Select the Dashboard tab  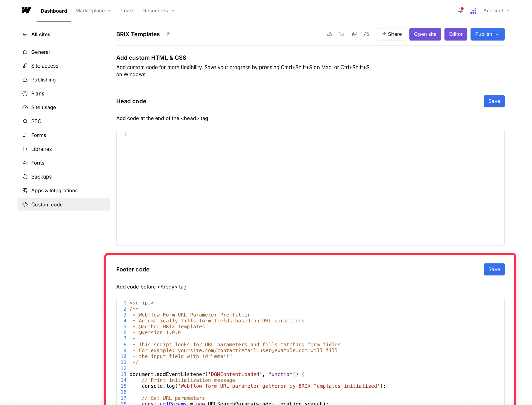click(54, 11)
